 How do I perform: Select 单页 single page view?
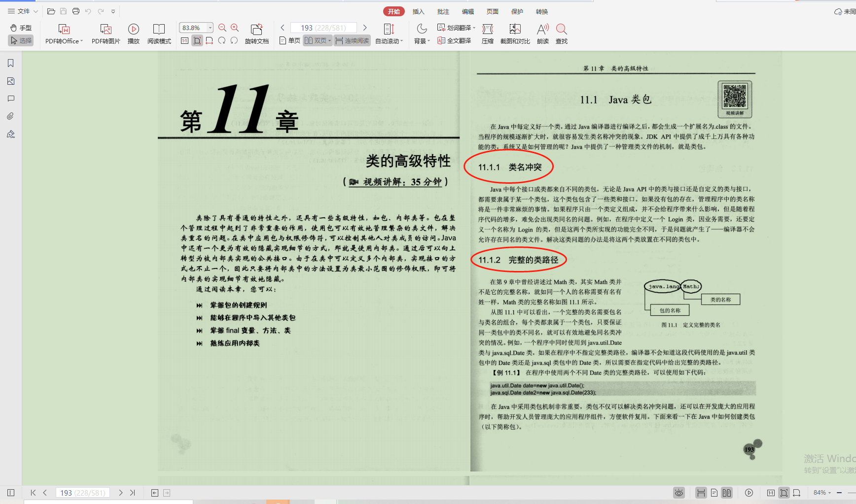(x=289, y=40)
